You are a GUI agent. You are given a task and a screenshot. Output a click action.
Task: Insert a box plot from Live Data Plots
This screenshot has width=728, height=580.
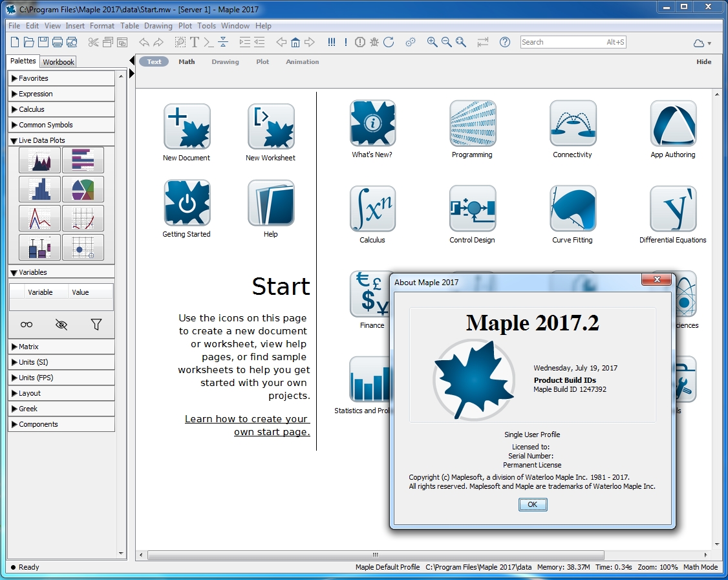coord(40,248)
